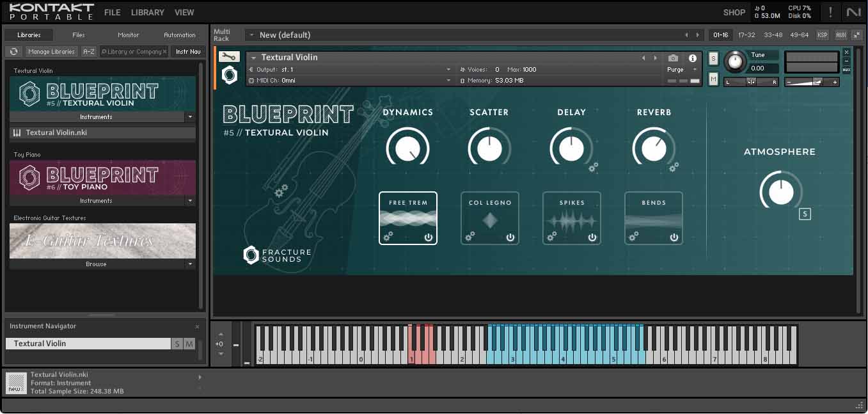Viewport: 868px width, 414px height.
Task: Open Spikes gear settings
Action: 551,237
